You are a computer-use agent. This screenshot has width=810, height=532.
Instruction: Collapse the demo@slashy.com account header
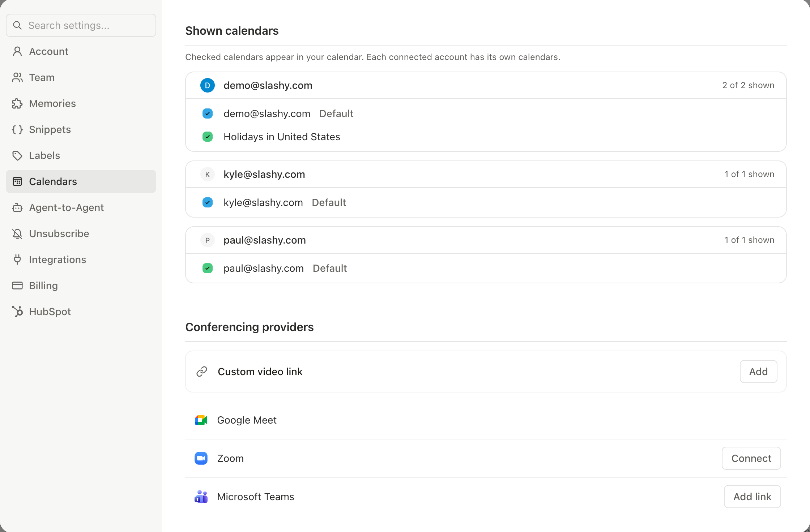(x=486, y=85)
